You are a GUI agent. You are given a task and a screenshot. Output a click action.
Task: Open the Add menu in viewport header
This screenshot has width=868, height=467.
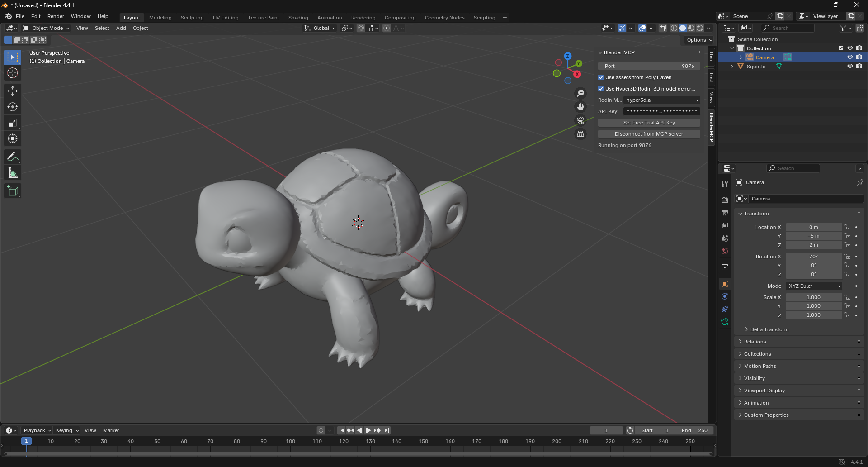[x=121, y=28]
